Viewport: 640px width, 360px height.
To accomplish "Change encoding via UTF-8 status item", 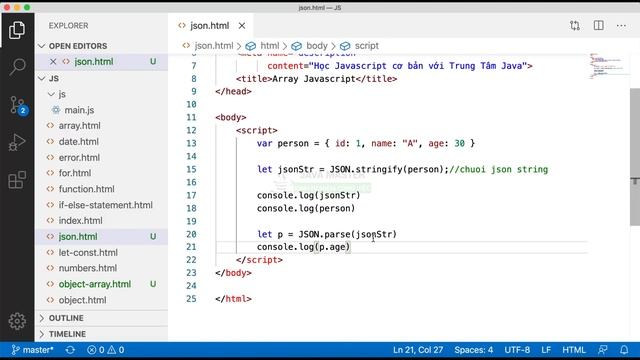I will click(517, 350).
